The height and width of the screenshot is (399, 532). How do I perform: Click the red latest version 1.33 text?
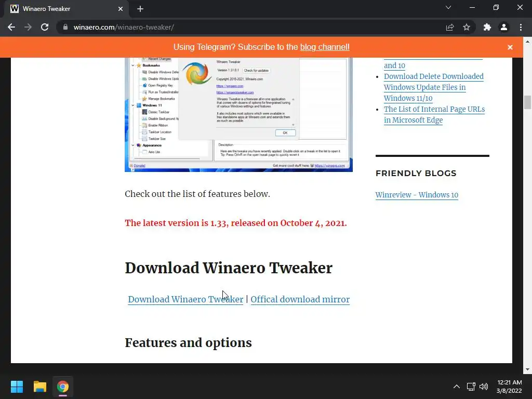236,223
